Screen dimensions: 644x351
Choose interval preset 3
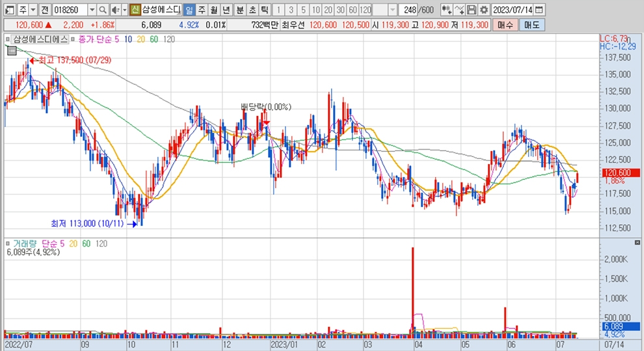coord(291,10)
